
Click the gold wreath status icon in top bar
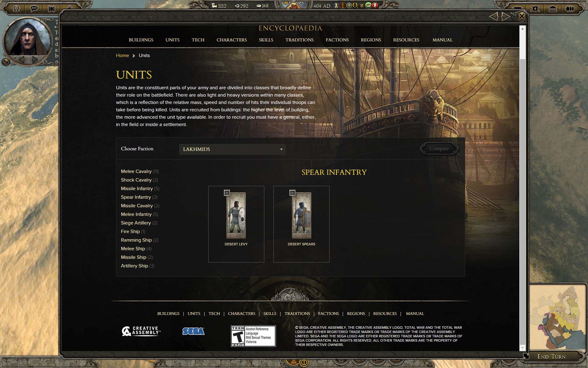(x=356, y=5)
